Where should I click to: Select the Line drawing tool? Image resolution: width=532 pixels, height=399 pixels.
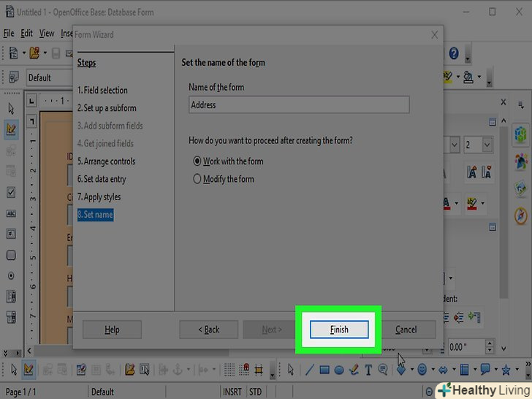[x=309, y=370]
